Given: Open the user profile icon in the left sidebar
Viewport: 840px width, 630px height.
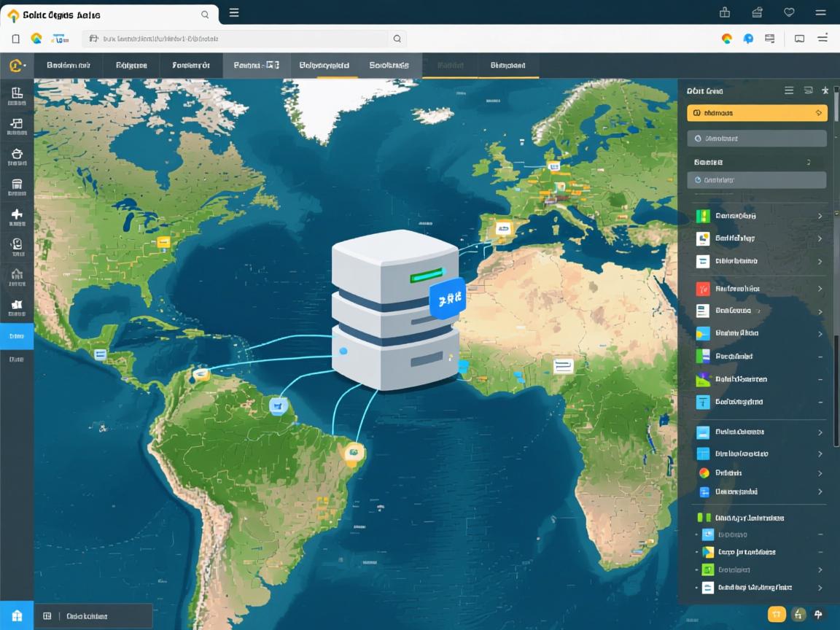Looking at the screenshot, I should (x=16, y=245).
